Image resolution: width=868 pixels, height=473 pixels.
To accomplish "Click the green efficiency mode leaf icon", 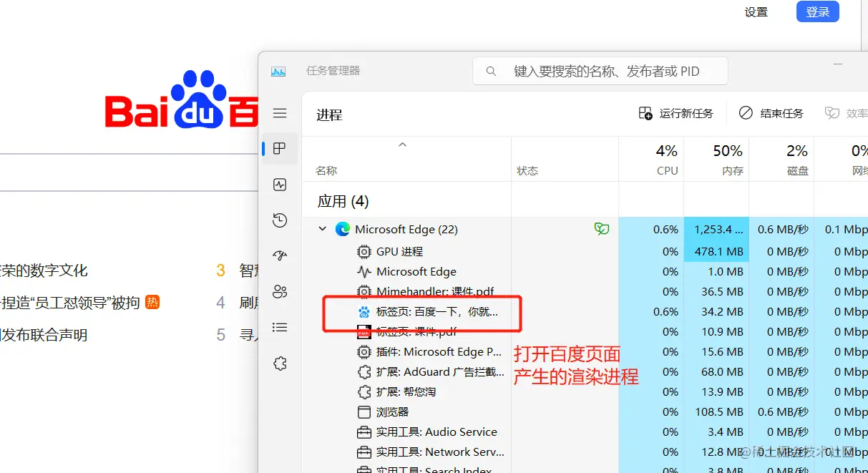I will coord(602,229).
